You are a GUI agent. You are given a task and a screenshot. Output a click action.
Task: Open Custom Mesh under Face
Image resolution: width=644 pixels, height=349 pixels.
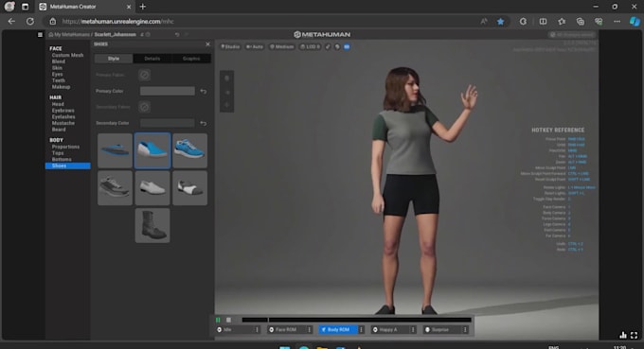click(x=67, y=55)
